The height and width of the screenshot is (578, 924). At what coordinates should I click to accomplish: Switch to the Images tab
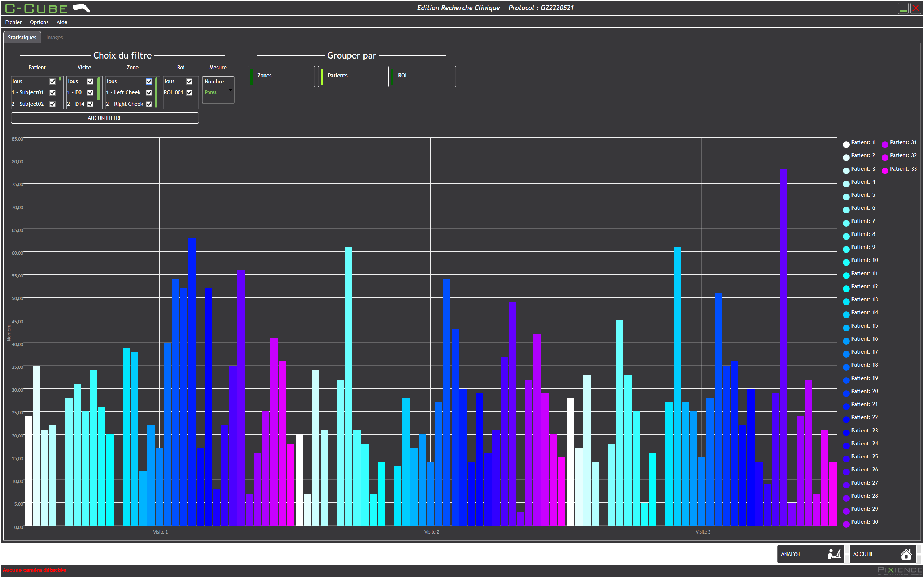tap(55, 38)
